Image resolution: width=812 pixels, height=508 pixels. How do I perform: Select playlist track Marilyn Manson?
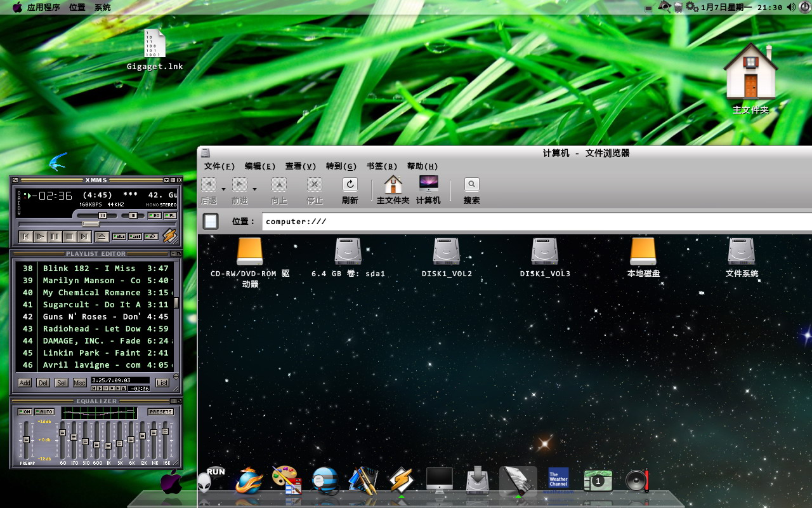[x=95, y=281]
